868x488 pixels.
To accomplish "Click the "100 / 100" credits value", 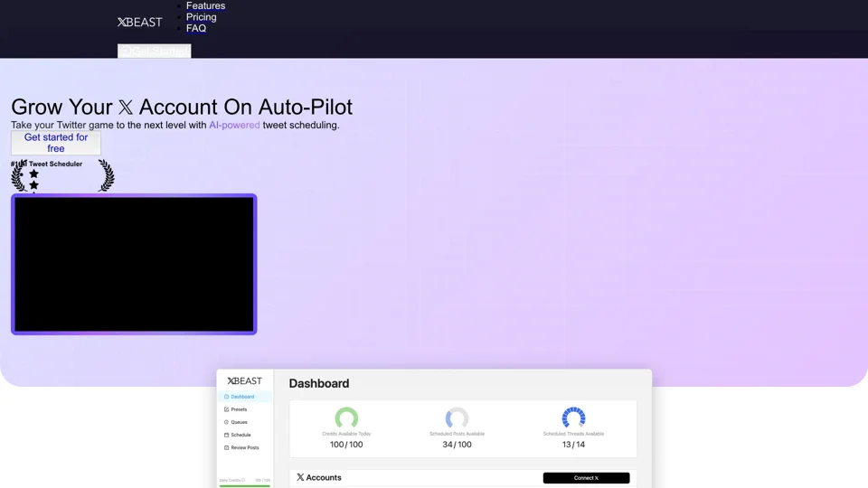I will click(346, 445).
